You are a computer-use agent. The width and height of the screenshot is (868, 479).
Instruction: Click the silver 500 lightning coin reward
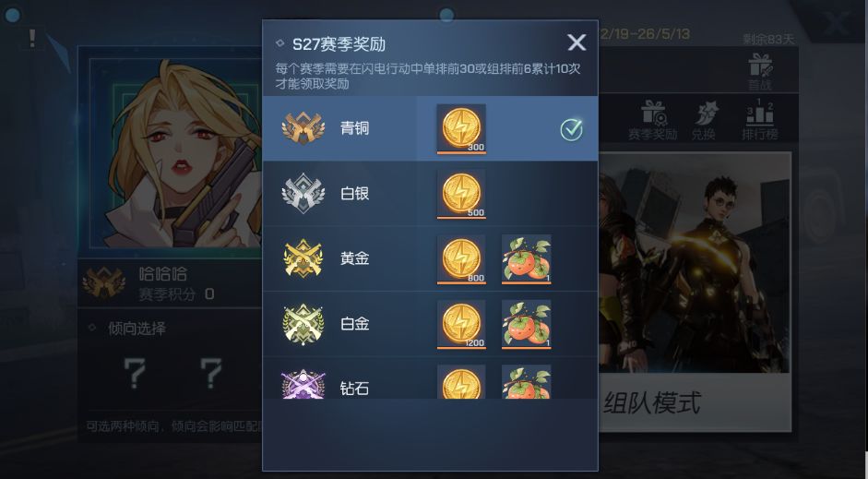tap(461, 194)
